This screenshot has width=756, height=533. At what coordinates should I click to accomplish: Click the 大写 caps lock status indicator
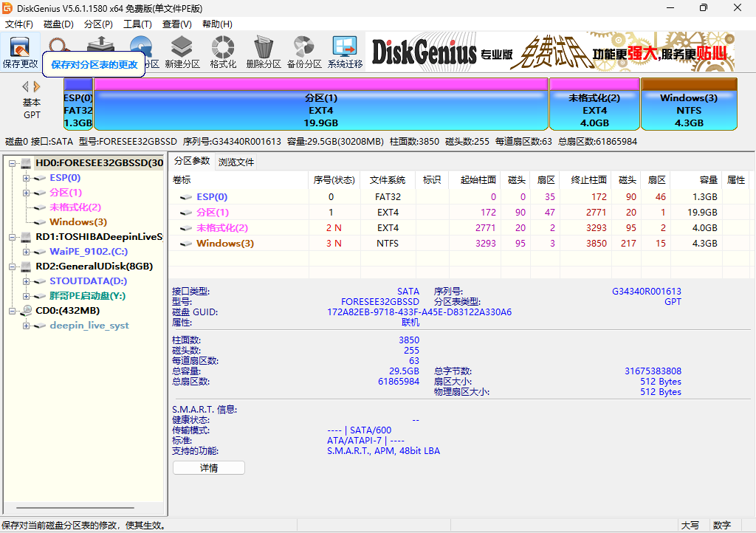pyautogui.click(x=690, y=526)
